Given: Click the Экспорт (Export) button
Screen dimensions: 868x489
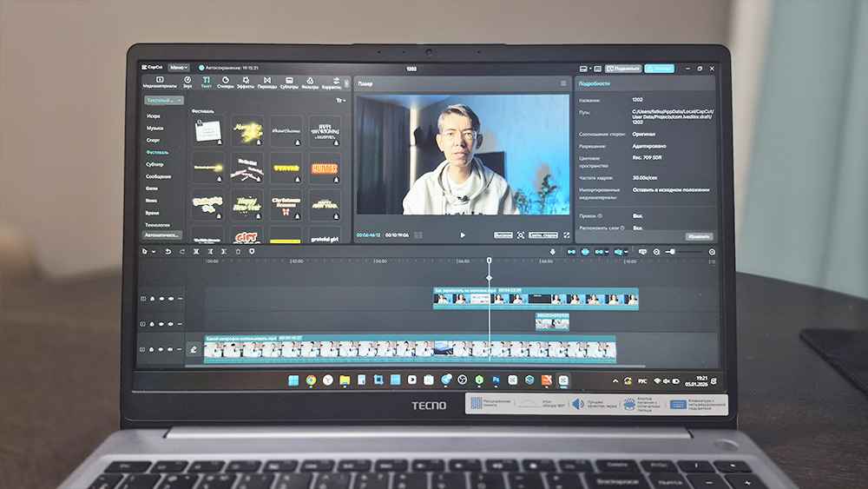Looking at the screenshot, I should point(661,68).
